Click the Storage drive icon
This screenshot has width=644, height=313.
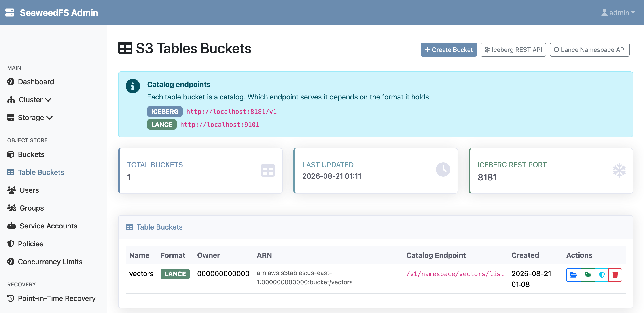tap(11, 118)
